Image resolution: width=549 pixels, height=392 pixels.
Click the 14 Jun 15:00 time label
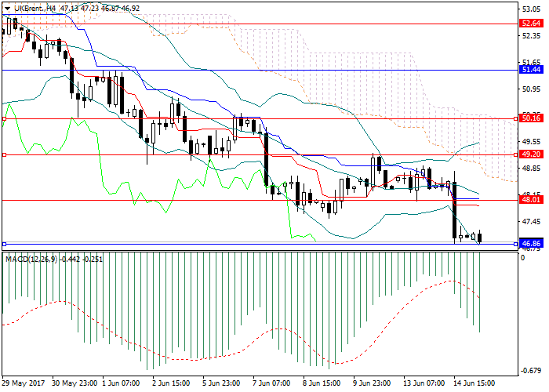tap(474, 383)
